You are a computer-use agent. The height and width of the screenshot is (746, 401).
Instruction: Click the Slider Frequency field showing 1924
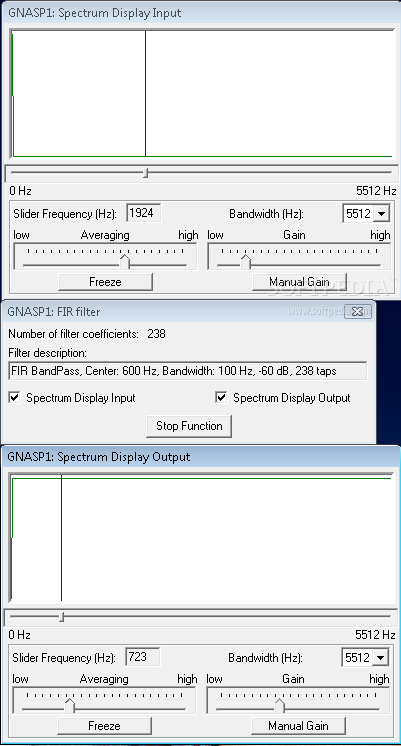click(x=144, y=213)
